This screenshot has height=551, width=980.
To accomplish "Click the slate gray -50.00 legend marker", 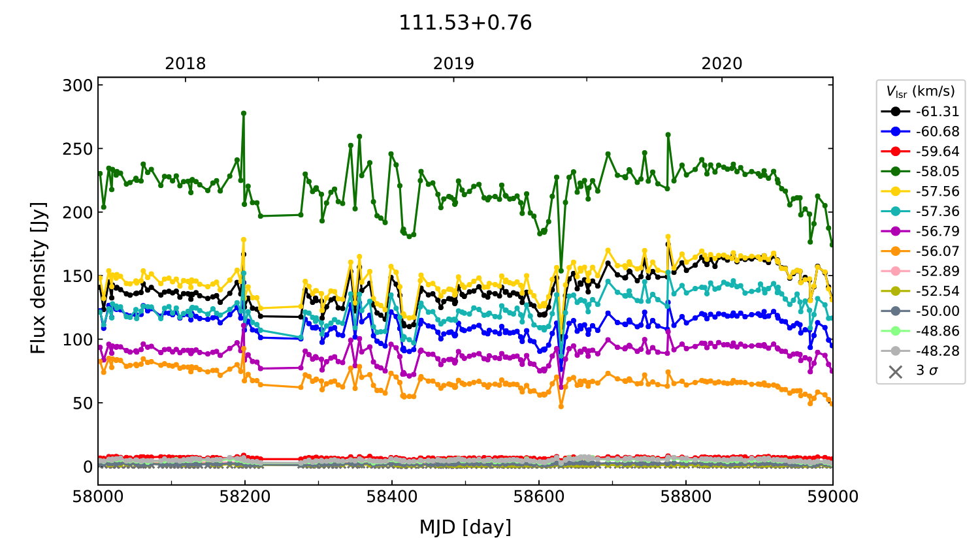I will tap(895, 311).
